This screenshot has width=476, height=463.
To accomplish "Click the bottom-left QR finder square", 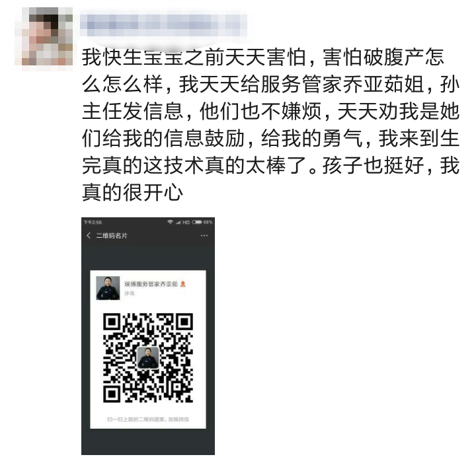I will 112,393.
